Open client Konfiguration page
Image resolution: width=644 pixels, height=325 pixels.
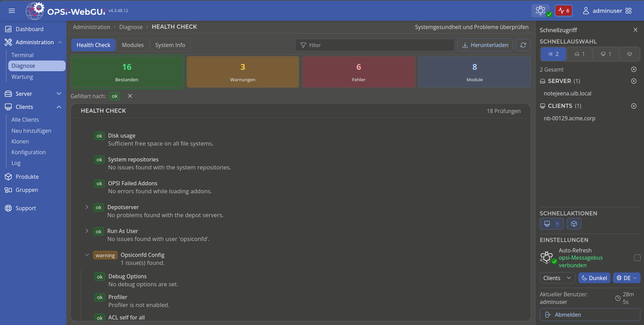pos(28,152)
